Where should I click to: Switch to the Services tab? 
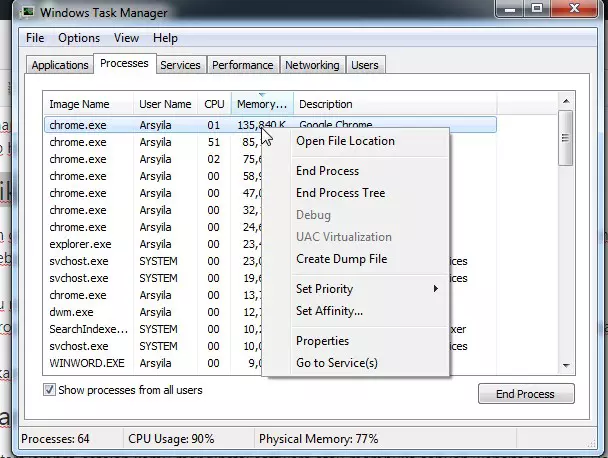click(x=180, y=65)
